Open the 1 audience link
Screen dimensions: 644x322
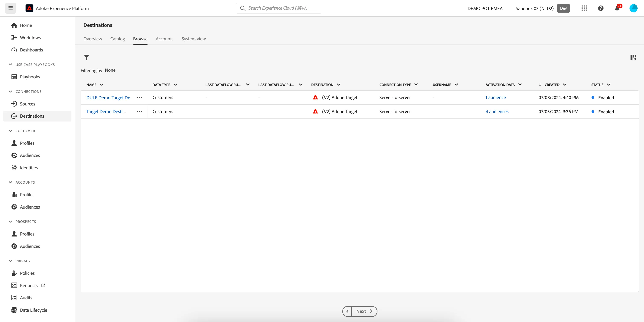496,98
